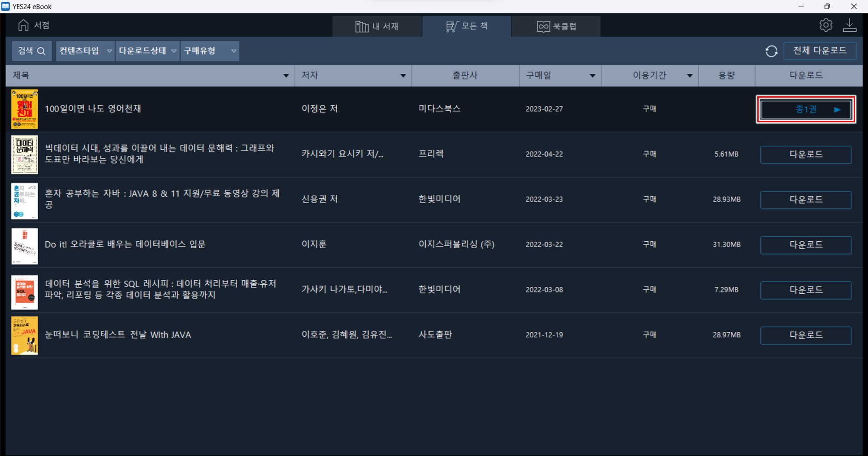The width and height of the screenshot is (868, 456).
Task: Download 코딩테스트 전날 With JAVA book
Action: (806, 335)
